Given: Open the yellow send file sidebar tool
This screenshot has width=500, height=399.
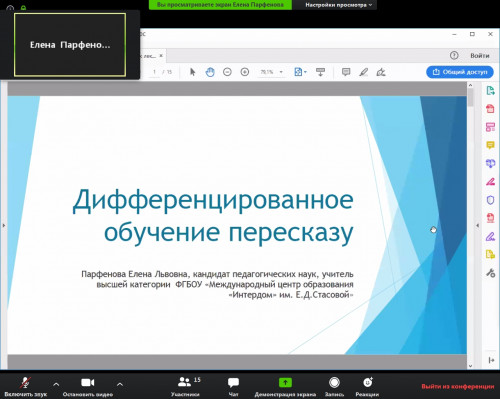Looking at the screenshot, I should [490, 254].
